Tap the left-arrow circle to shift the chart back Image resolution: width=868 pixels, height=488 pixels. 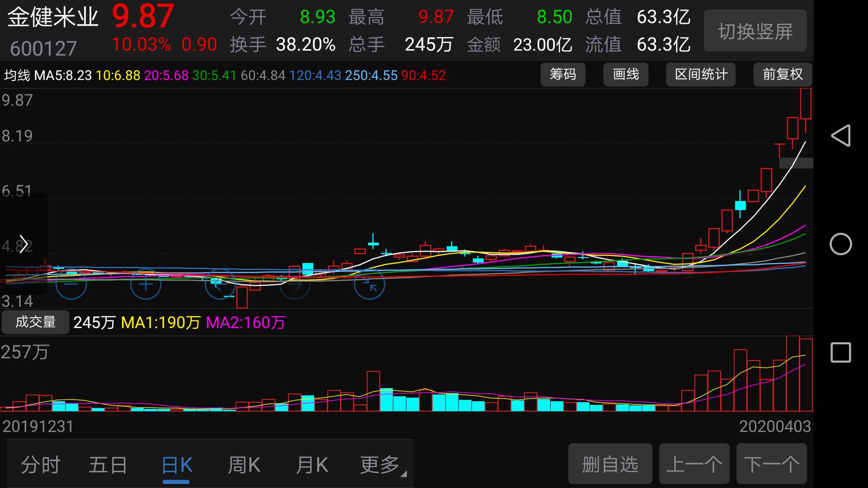[x=220, y=284]
